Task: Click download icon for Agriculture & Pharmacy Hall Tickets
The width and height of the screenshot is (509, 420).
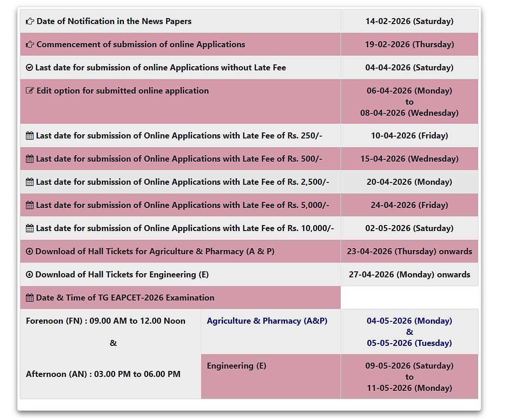Action: pos(30,251)
